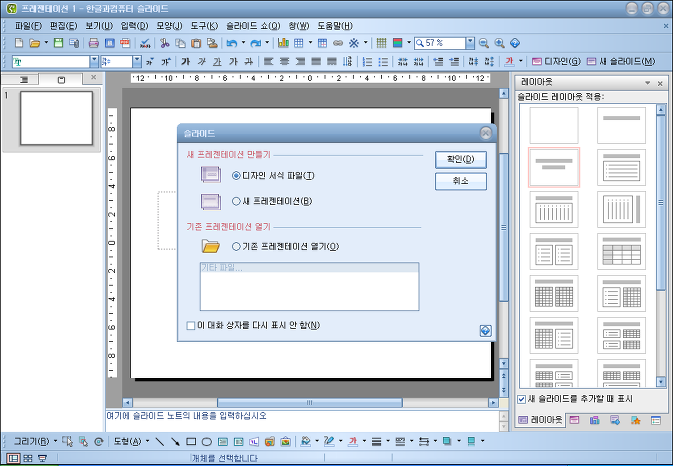This screenshot has width=673, height=466.
Task: Open the 슬라이드 쇼(Q) menu
Action: pyautogui.click(x=253, y=26)
